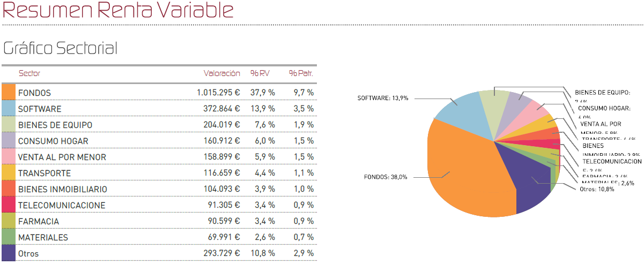Click the % Patr. column header
The image size is (644, 272).
pos(301,73)
